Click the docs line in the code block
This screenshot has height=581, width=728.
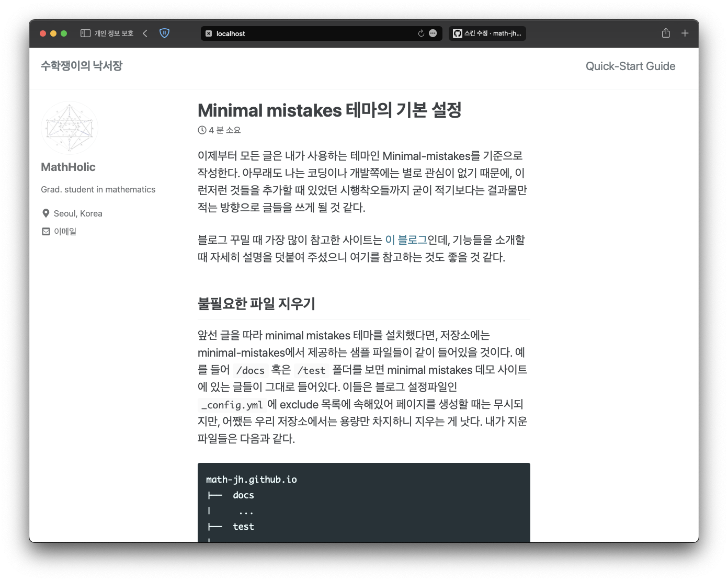[x=243, y=495]
